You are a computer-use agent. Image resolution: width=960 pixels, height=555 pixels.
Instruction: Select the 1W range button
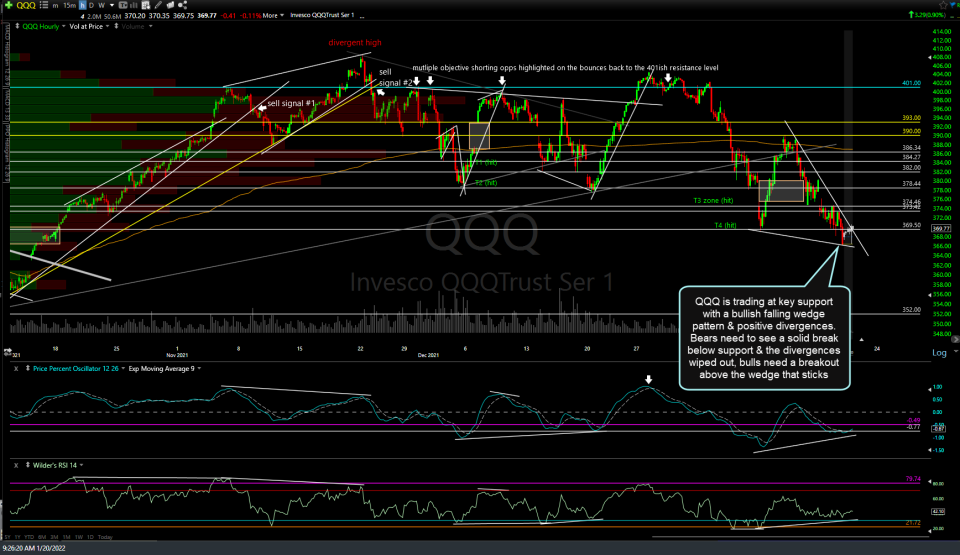[x=79, y=537]
